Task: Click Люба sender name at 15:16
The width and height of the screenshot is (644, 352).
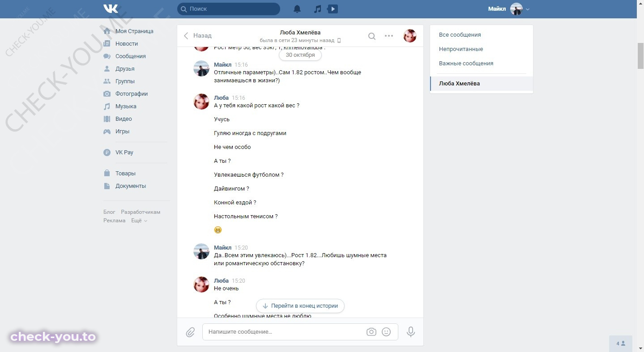Action: (221, 98)
